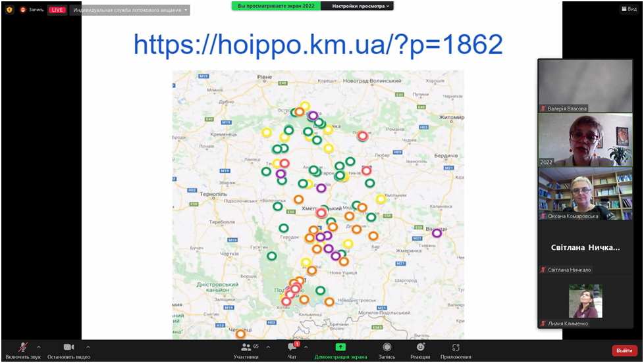
Task: Click the Тернопіль city label on map
Action: point(213,194)
